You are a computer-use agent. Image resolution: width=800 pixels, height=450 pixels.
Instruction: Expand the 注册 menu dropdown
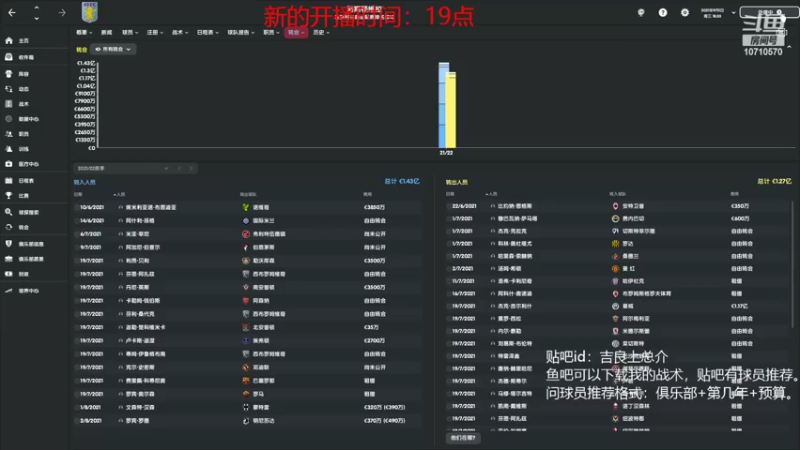155,33
